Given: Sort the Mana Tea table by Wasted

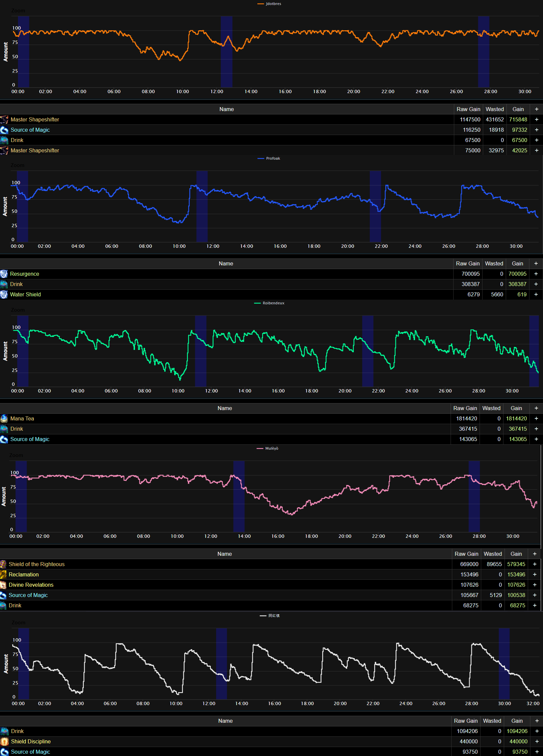Looking at the screenshot, I should [x=491, y=408].
